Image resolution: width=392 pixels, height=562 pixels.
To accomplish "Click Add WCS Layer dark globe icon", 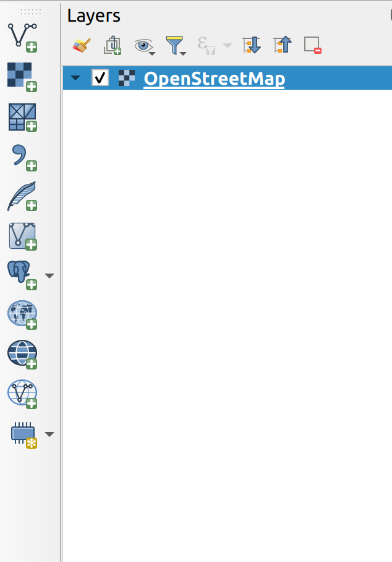I will click(22, 355).
